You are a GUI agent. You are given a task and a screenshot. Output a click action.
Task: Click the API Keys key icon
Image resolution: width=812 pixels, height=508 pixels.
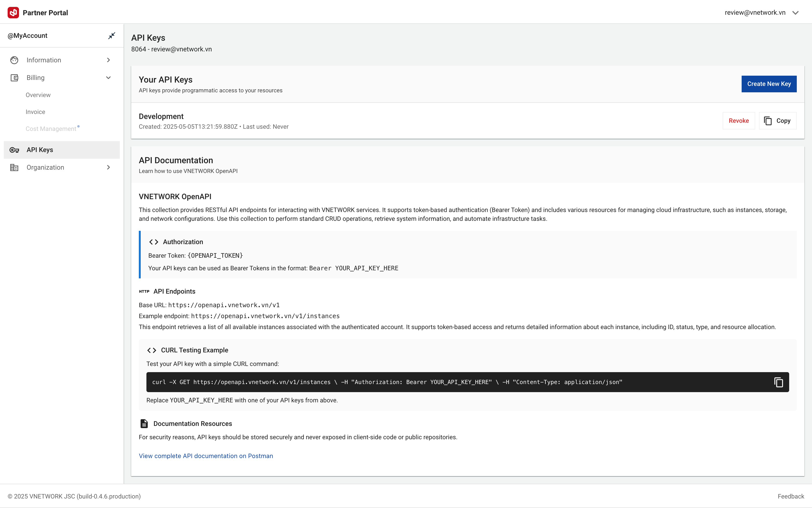[14, 150]
